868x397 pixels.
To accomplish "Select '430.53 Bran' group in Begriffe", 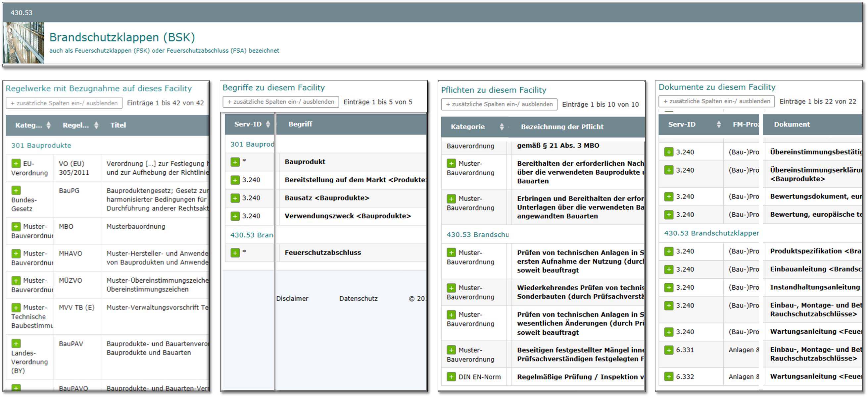I will (x=251, y=235).
